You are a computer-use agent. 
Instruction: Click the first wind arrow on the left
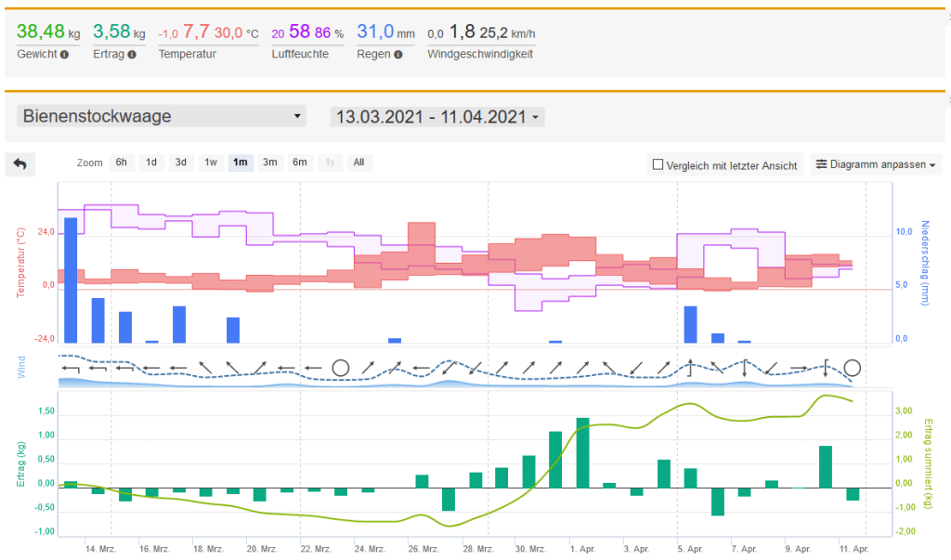click(x=70, y=369)
